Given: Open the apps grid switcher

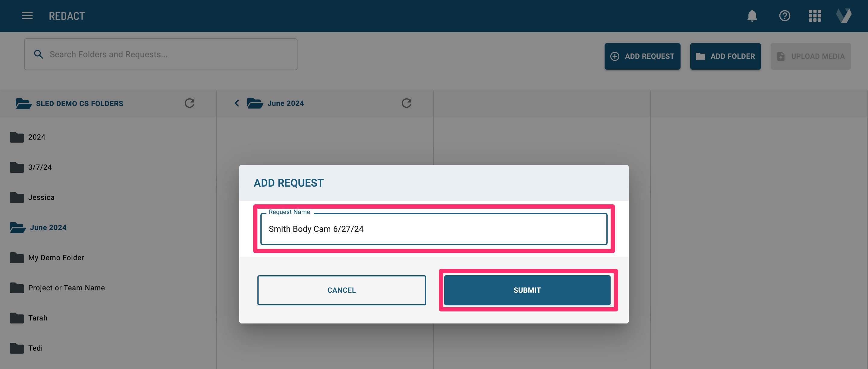Looking at the screenshot, I should coord(814,16).
